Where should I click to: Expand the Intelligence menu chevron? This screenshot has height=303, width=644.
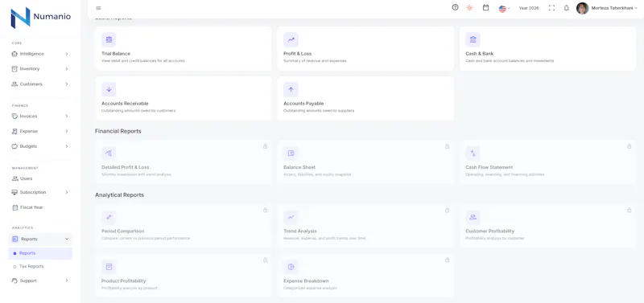[x=67, y=54]
